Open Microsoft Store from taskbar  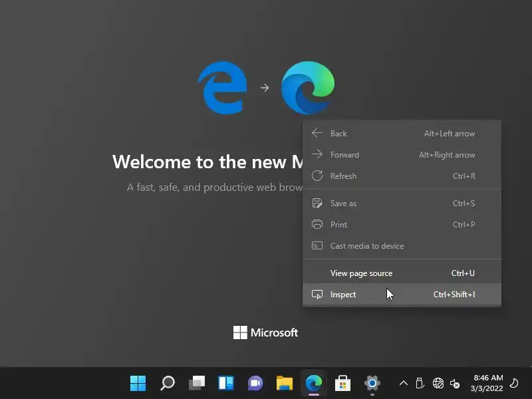pyautogui.click(x=342, y=384)
